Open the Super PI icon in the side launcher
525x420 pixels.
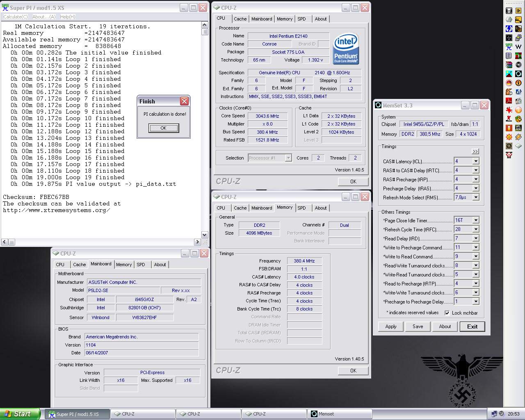509,46
